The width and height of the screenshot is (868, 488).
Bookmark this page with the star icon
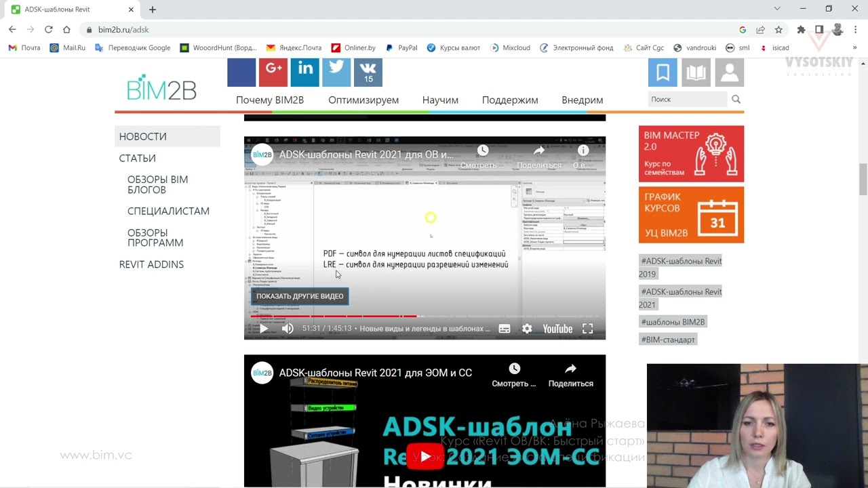coord(778,30)
